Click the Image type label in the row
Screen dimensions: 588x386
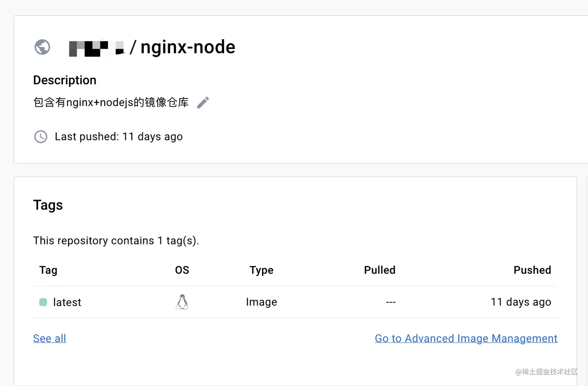click(x=261, y=302)
